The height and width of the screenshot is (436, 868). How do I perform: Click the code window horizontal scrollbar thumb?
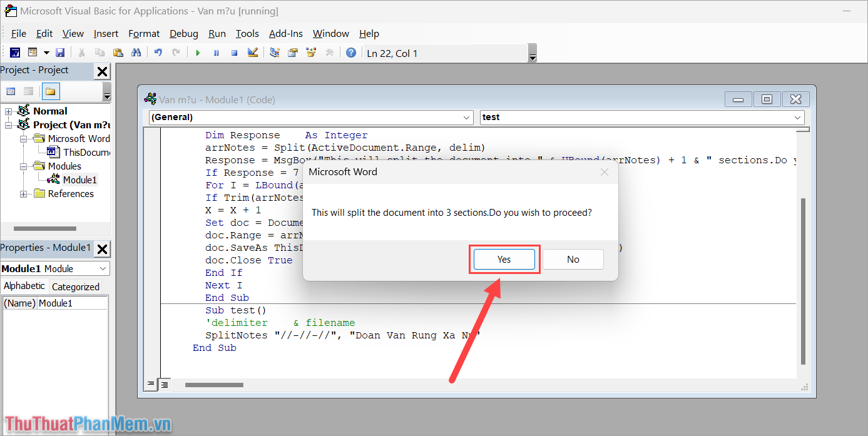coord(214,385)
